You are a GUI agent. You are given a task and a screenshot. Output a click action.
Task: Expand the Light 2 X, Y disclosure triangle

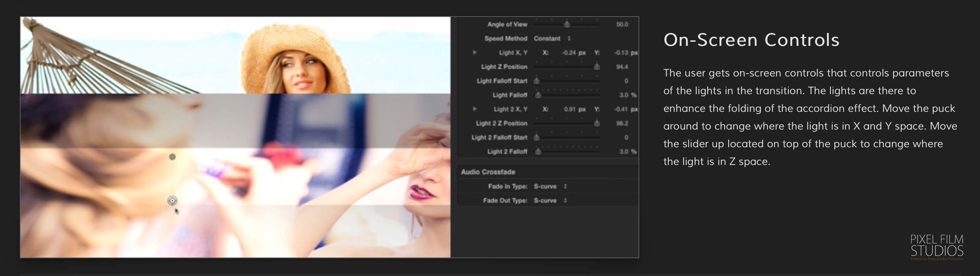(475, 109)
